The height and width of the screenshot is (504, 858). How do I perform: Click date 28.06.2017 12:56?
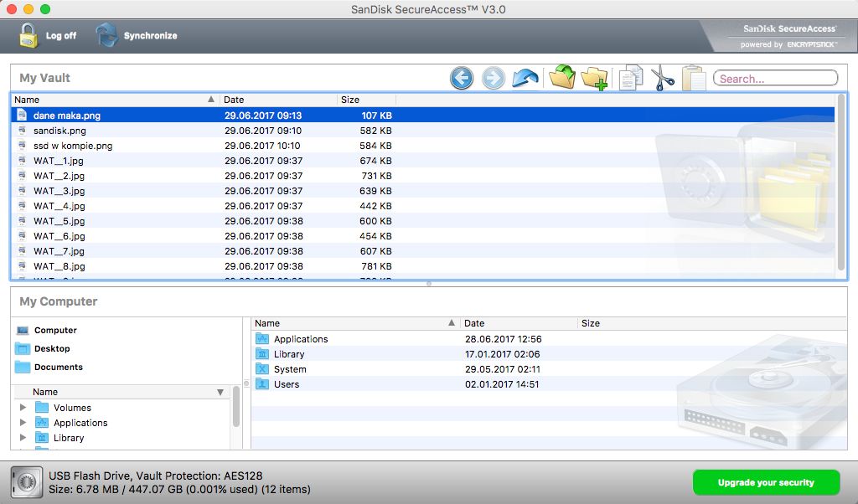pyautogui.click(x=503, y=339)
